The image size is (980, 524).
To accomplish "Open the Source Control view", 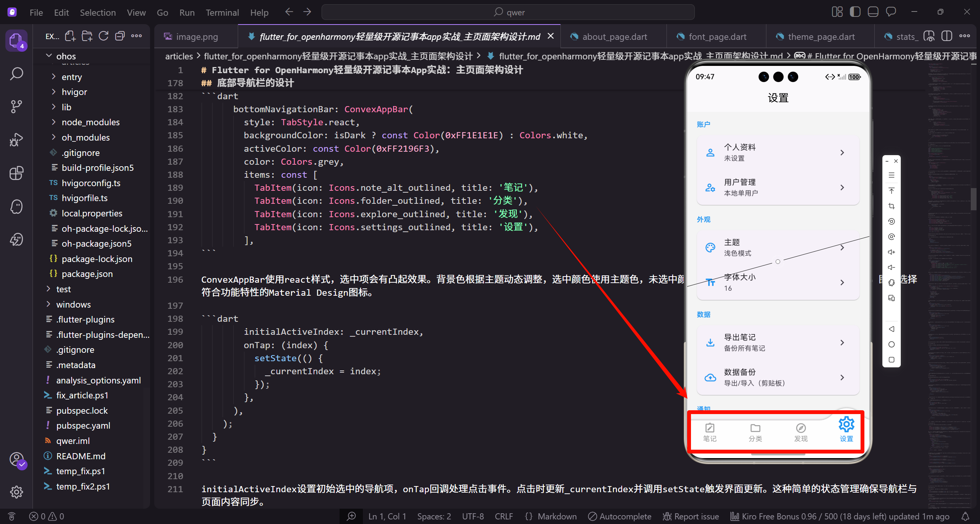I will click(x=16, y=106).
